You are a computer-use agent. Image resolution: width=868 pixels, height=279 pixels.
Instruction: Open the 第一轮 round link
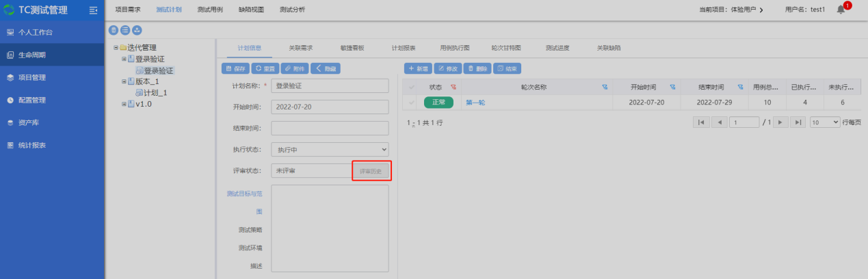pyautogui.click(x=475, y=102)
